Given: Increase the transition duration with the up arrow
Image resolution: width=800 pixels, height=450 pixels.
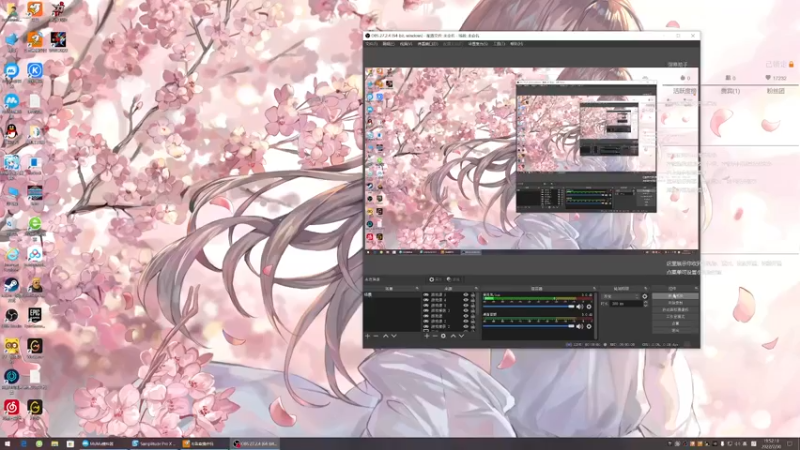Looking at the screenshot, I should click(x=645, y=302).
